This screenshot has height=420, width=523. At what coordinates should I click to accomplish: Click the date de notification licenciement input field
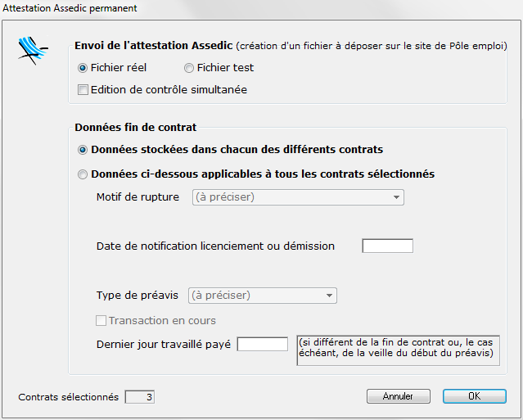pos(388,246)
